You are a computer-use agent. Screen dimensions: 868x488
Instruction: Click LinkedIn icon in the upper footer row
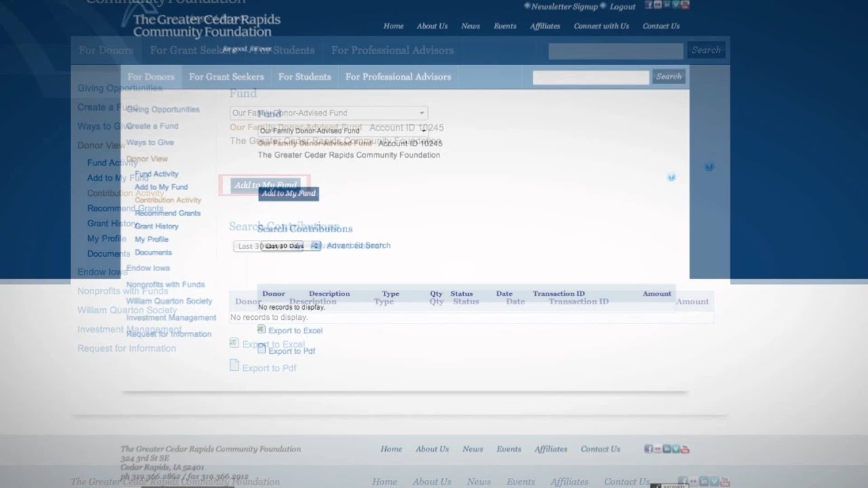[x=667, y=449]
